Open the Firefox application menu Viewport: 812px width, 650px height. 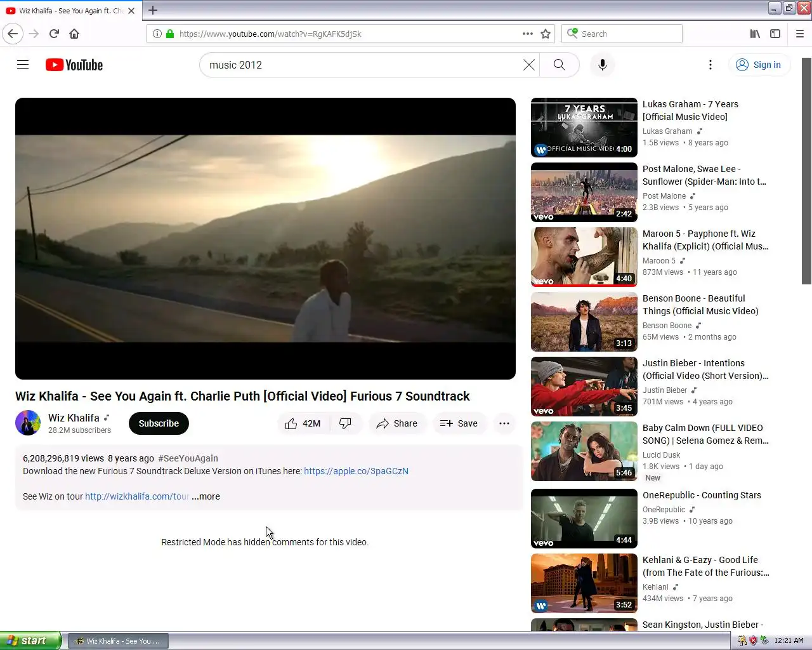pyautogui.click(x=800, y=34)
